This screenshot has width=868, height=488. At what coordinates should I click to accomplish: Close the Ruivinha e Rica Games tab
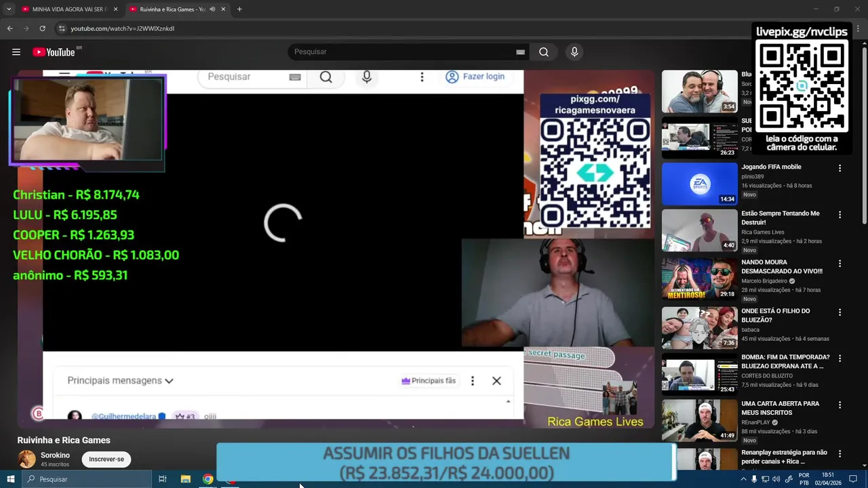point(223,9)
